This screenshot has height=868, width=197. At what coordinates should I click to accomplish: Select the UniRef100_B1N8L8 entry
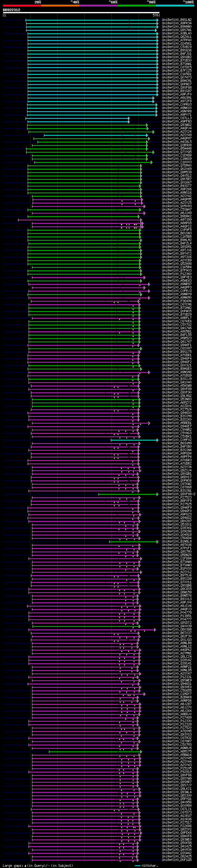(177, 542)
